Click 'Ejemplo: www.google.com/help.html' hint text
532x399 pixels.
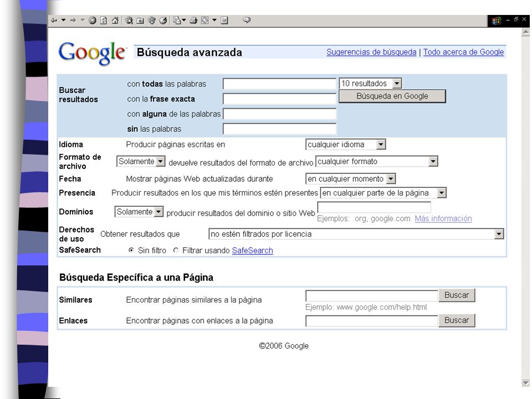pyautogui.click(x=366, y=307)
